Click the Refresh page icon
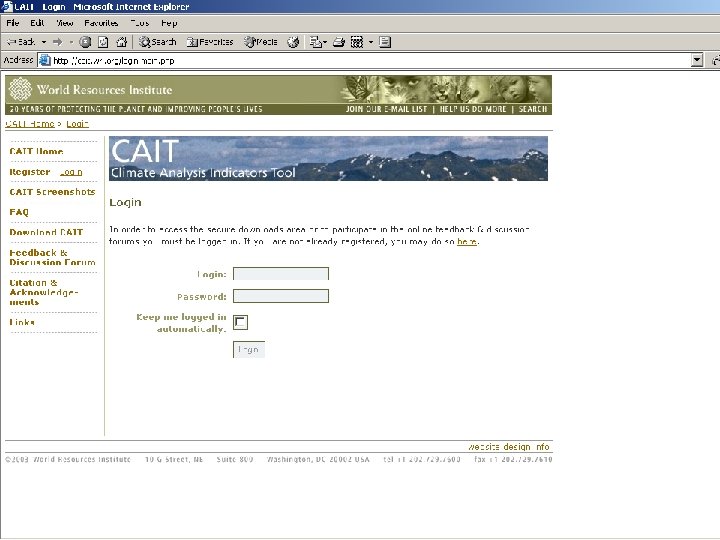 tap(103, 42)
